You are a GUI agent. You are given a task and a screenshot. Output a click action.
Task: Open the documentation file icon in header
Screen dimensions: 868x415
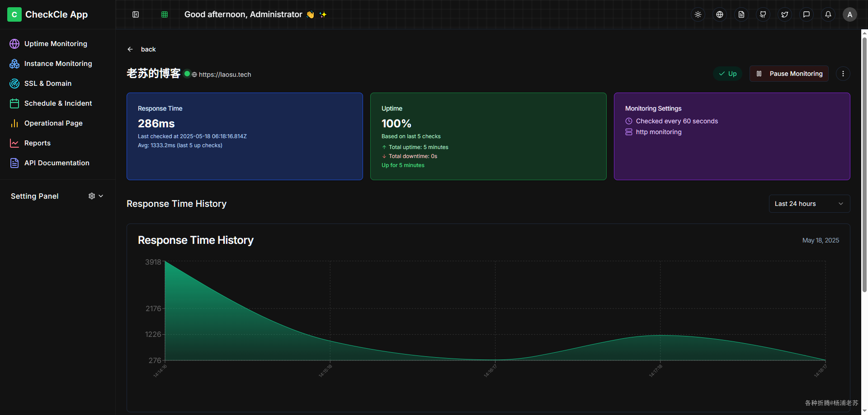(x=741, y=14)
